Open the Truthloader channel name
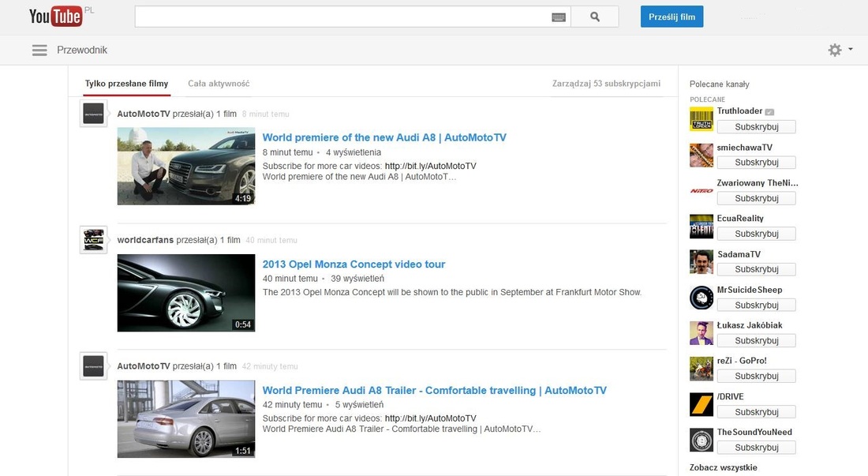Image resolution: width=868 pixels, height=476 pixels. coord(739,111)
